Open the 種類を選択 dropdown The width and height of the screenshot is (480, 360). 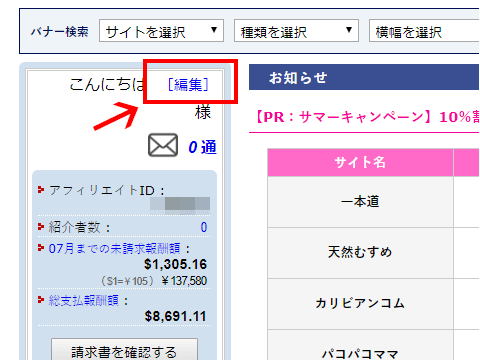pos(296,31)
